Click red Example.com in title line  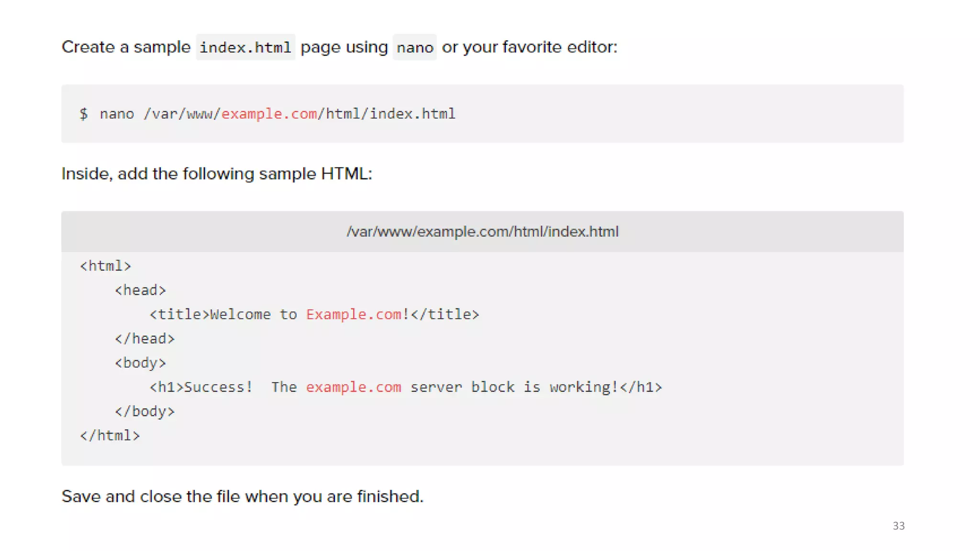tap(354, 314)
